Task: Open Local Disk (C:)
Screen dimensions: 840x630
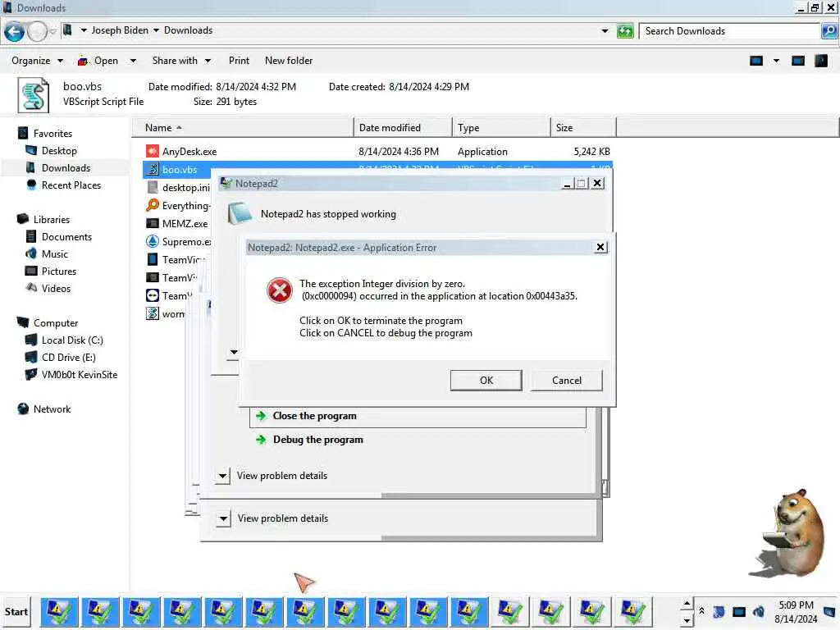Action: point(72,340)
